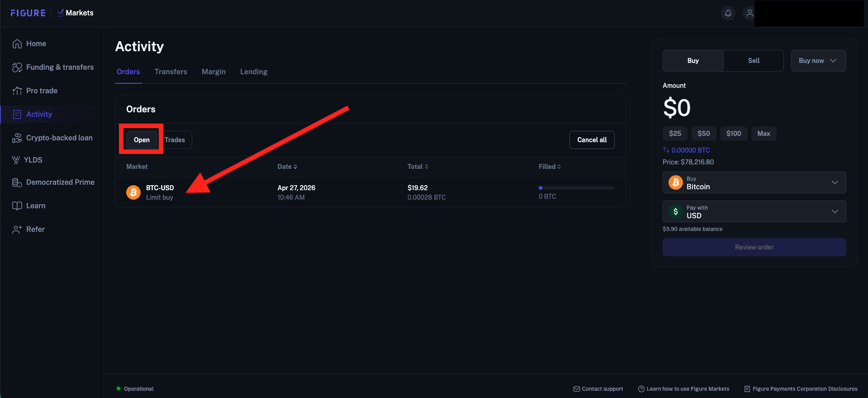Open Figure Payments Corporation Disclosures link
The height and width of the screenshot is (398, 868).
point(805,389)
